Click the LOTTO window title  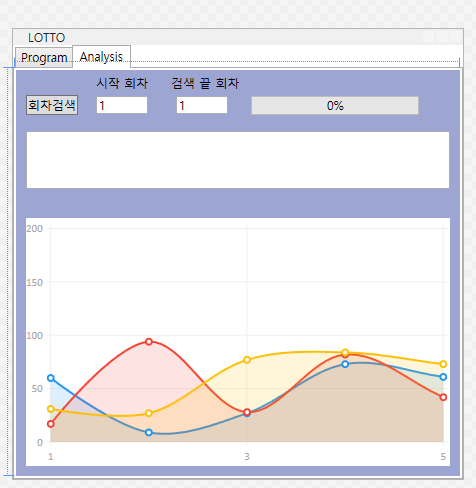pos(47,38)
